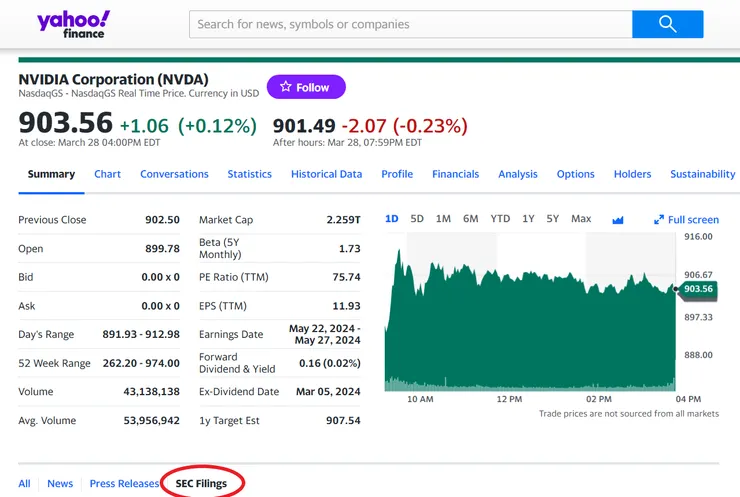Click the Open value 899.78

(x=162, y=249)
